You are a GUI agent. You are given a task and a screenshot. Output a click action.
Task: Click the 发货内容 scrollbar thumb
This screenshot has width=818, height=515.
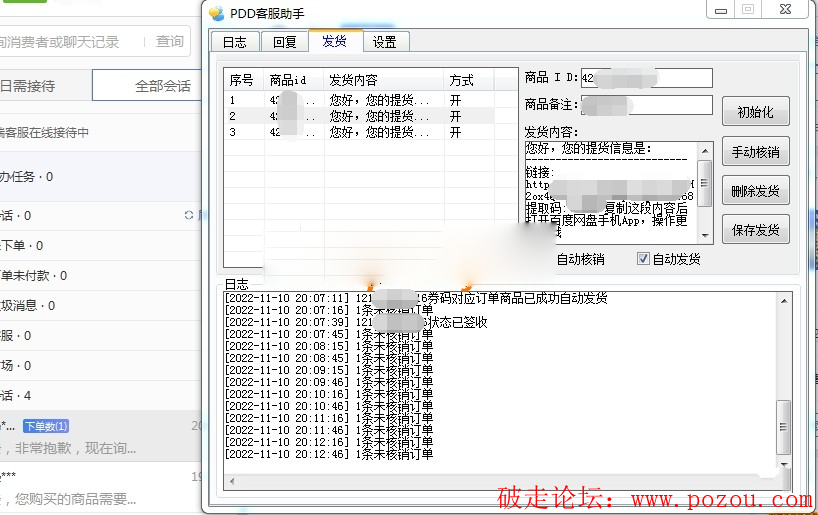pyautogui.click(x=705, y=183)
